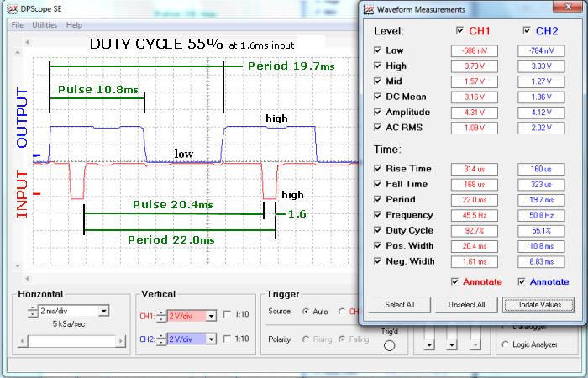Click the plot vertical scroll down arrow
Screen dimensions: 588x378
[x=18, y=266]
